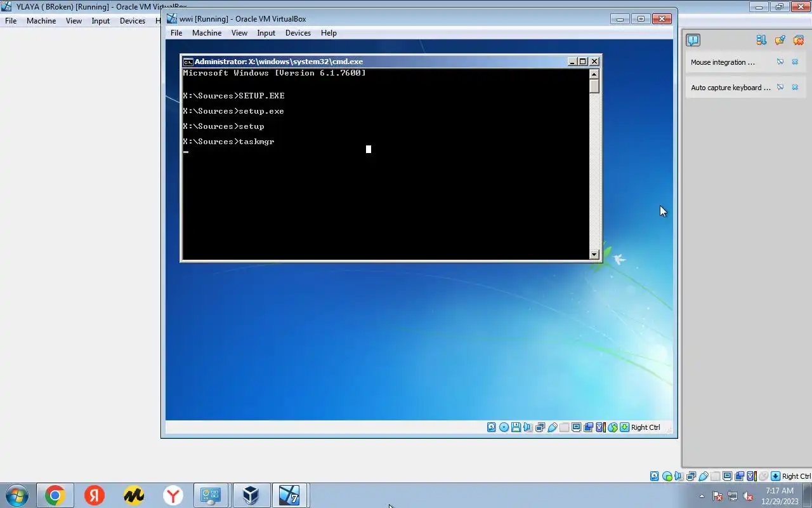Click CPU virtualization icon in wwi status bar
Screen dimensions: 812x508
tap(600, 427)
